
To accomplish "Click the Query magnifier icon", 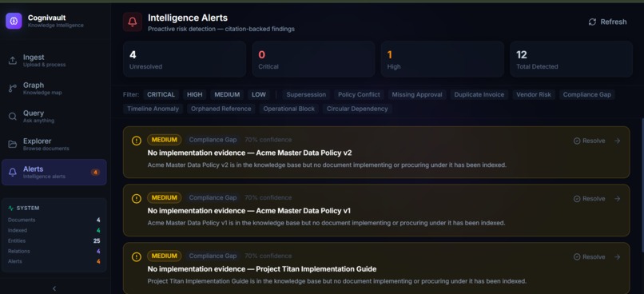I will tap(13, 116).
